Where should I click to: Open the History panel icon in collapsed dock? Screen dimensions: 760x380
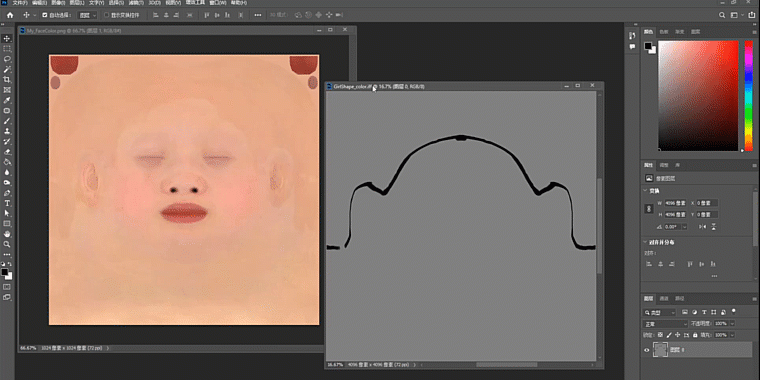point(632,36)
